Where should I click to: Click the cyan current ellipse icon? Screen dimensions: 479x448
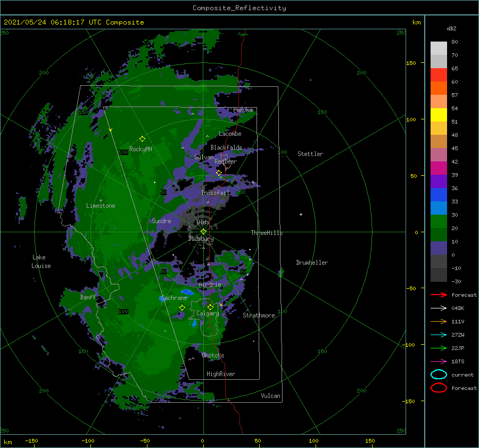(439, 374)
